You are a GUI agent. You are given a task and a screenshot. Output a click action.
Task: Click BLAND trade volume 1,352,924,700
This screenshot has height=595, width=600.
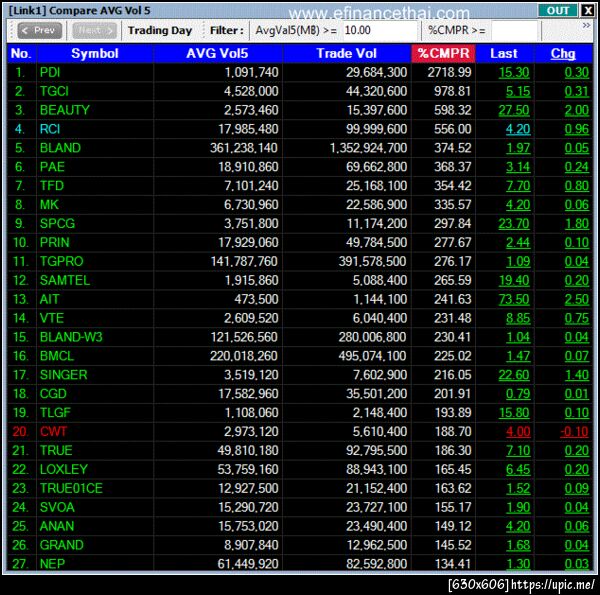pos(368,148)
